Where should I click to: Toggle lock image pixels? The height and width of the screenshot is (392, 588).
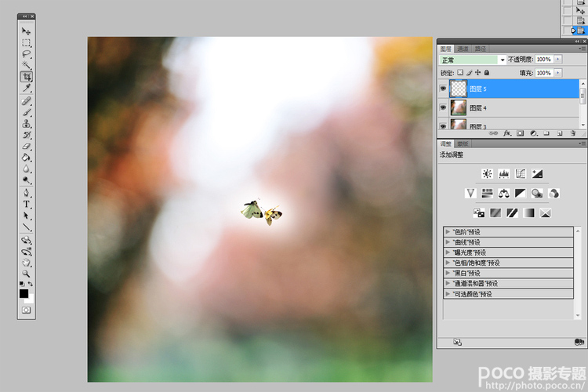click(469, 72)
